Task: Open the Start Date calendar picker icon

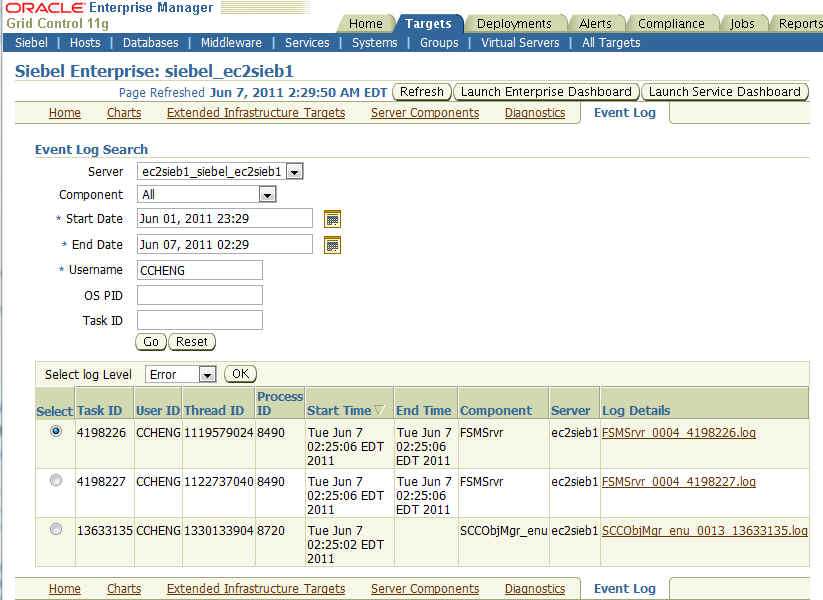Action: pyautogui.click(x=332, y=219)
